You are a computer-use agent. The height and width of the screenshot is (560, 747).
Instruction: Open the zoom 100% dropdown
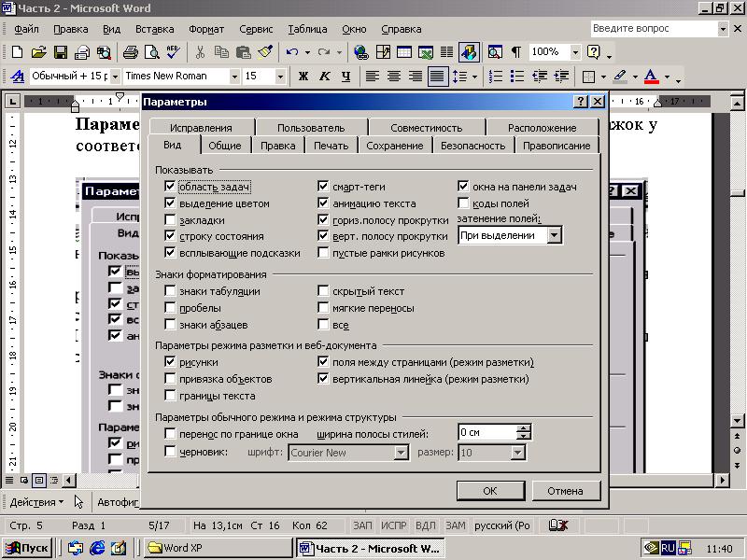[575, 51]
